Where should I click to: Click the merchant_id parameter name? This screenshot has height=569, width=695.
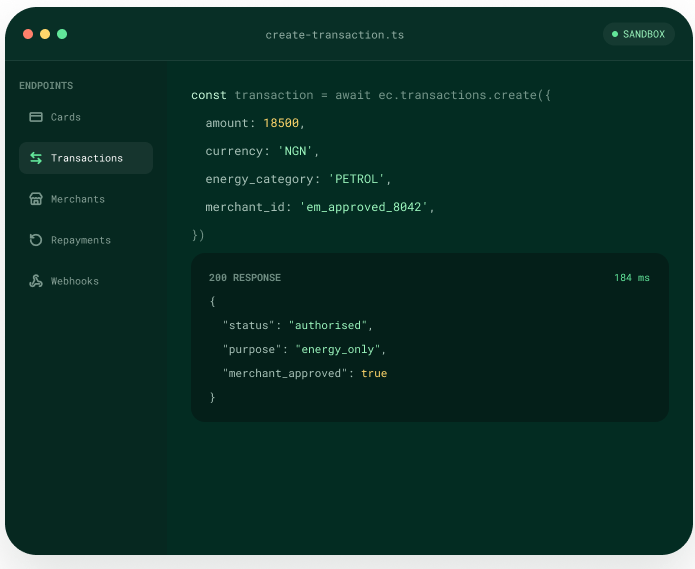[245, 207]
